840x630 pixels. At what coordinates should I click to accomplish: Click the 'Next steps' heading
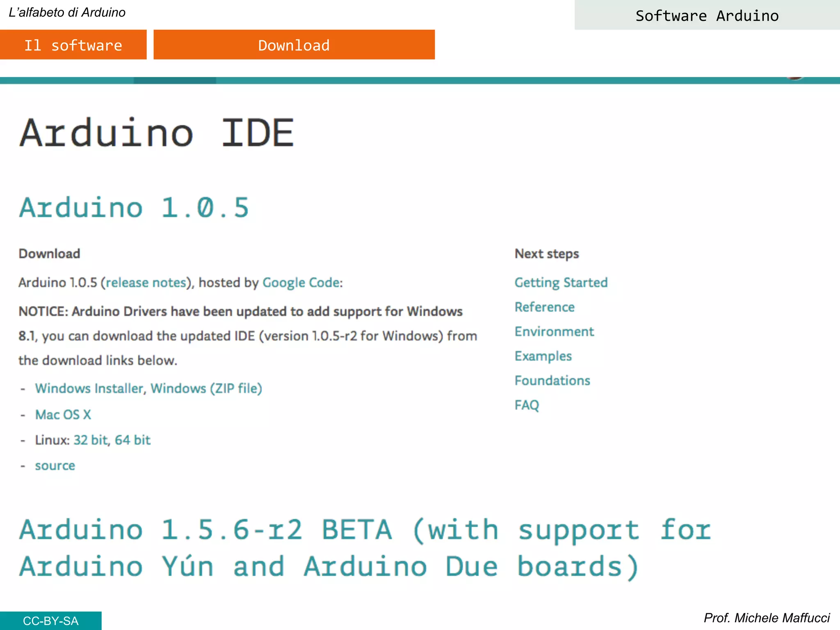point(547,254)
